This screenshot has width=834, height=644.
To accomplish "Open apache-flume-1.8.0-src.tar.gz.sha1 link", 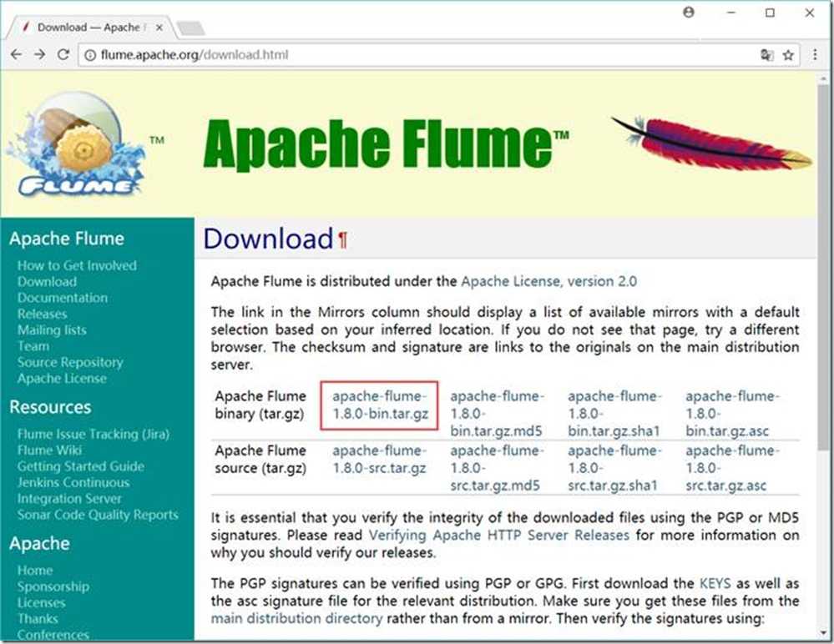I will 614,468.
